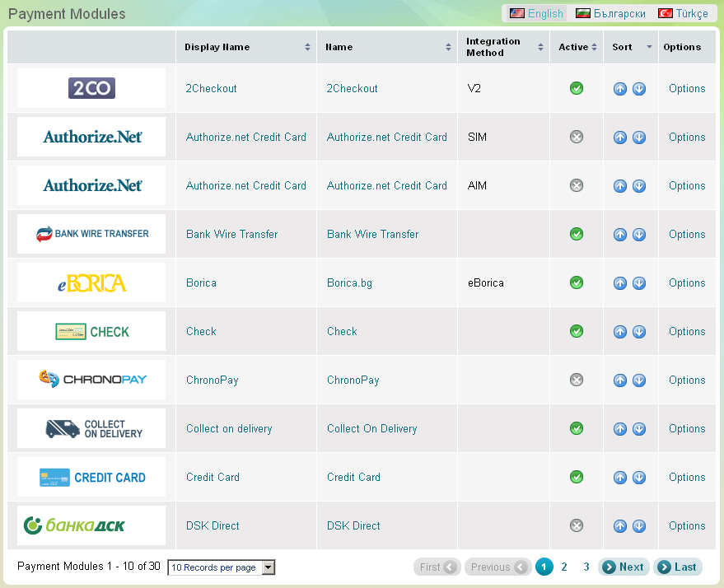
Task: Select the ChronoPay module logo
Action: (x=91, y=380)
